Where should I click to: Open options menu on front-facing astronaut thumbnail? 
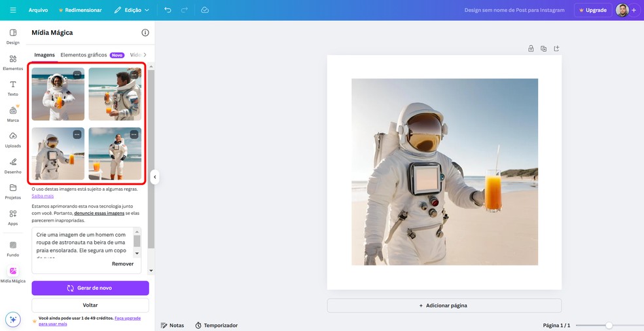click(77, 75)
